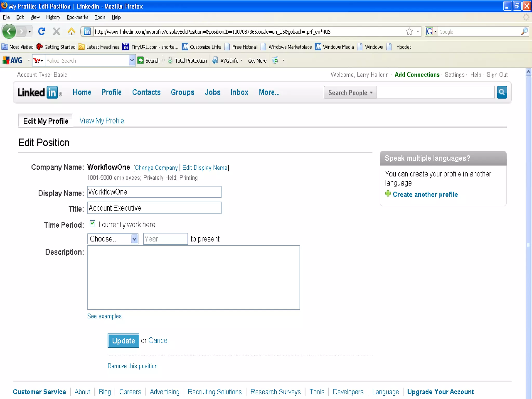This screenshot has height=399, width=532.
Task: Open the AVG Info dropdown menu
Action: [x=229, y=61]
